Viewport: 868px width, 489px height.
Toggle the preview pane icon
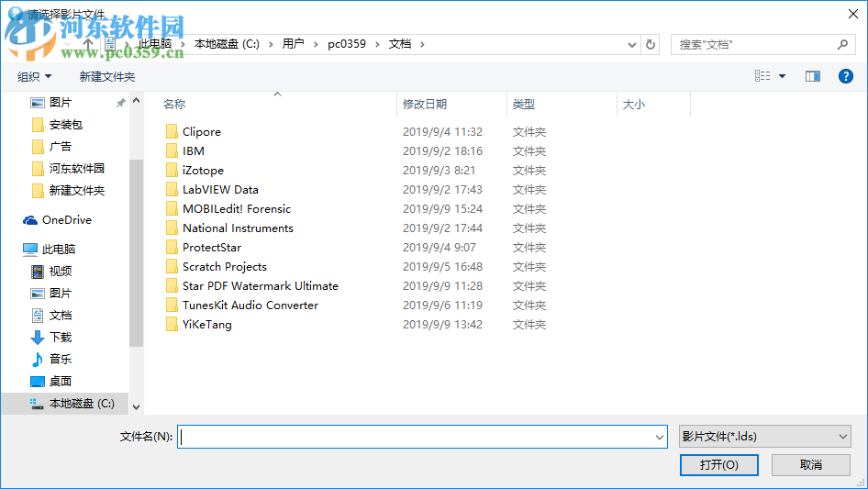[x=813, y=76]
